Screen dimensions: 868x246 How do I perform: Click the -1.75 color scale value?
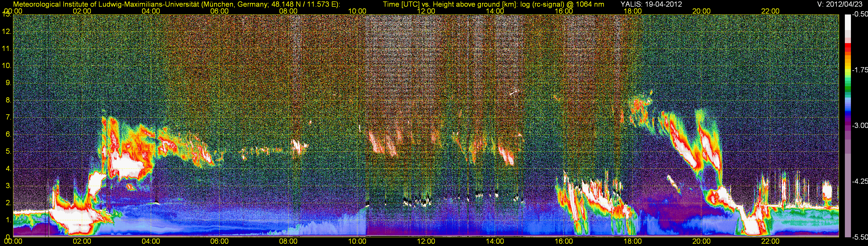pos(860,70)
